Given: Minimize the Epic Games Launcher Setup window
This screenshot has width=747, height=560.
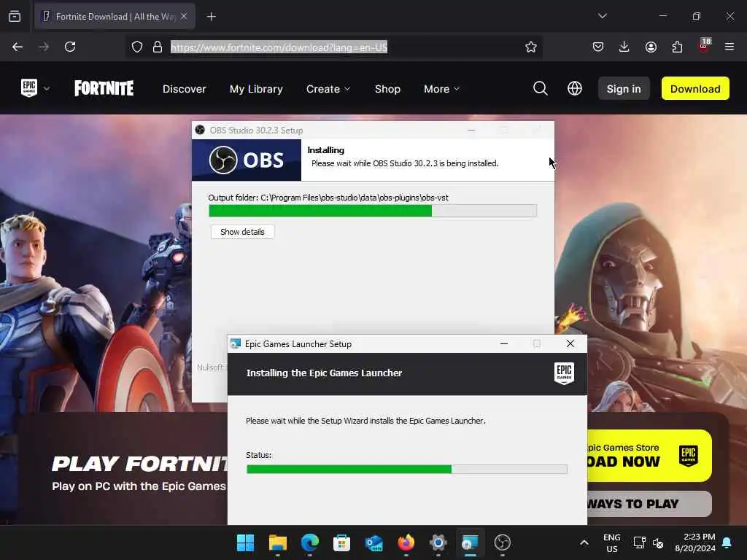Looking at the screenshot, I should coord(504,344).
